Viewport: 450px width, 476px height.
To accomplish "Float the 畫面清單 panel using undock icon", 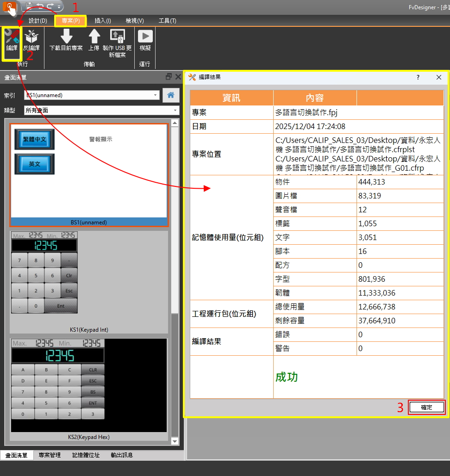I will click(169, 77).
